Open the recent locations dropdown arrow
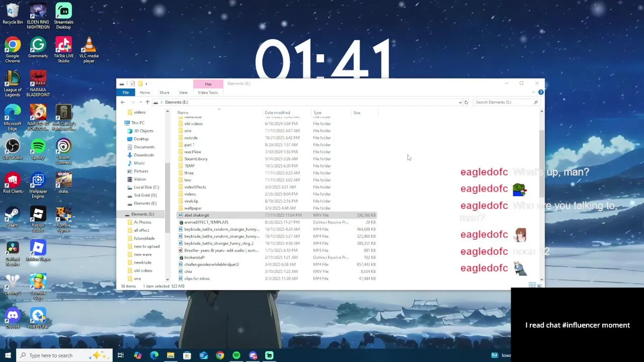This screenshot has height=362, width=644. coord(140,102)
